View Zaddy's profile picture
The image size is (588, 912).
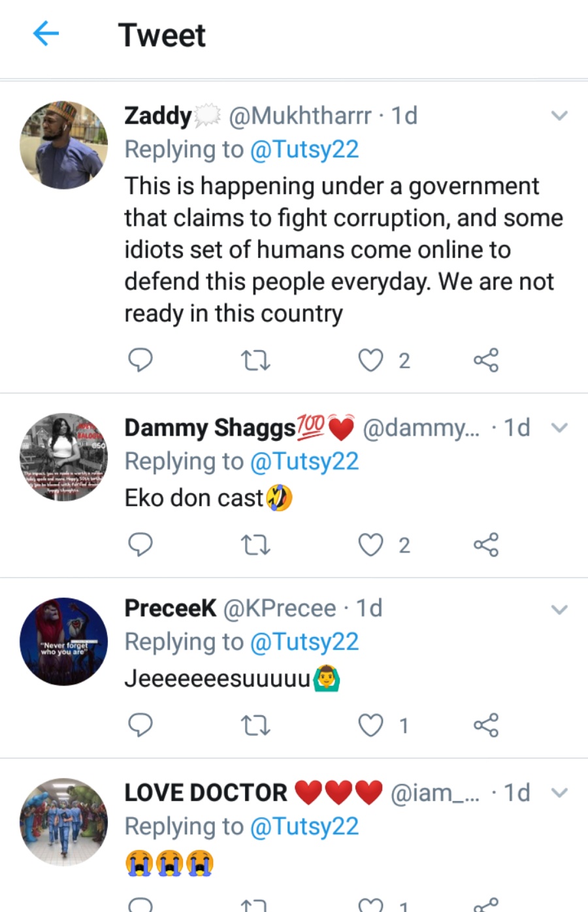pos(64,145)
